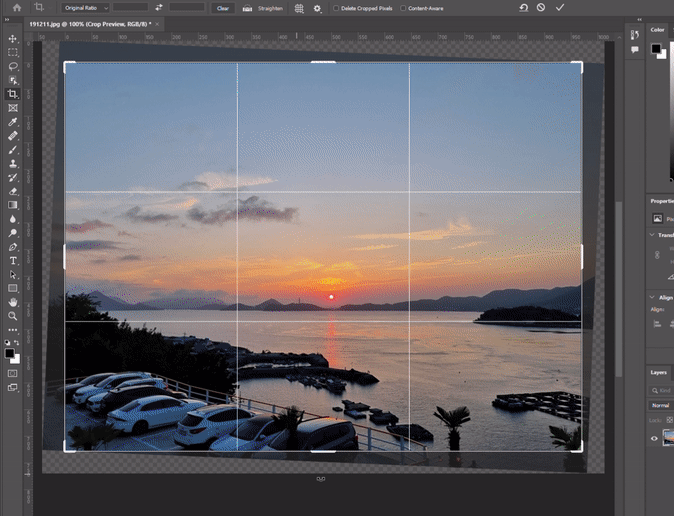Click the crop width input field
The width and height of the screenshot is (674, 516).
point(130,8)
